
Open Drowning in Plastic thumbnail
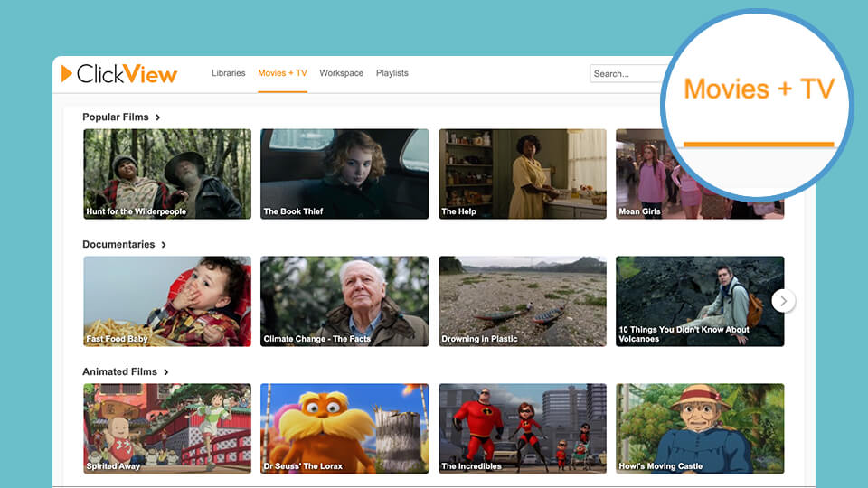(x=523, y=301)
